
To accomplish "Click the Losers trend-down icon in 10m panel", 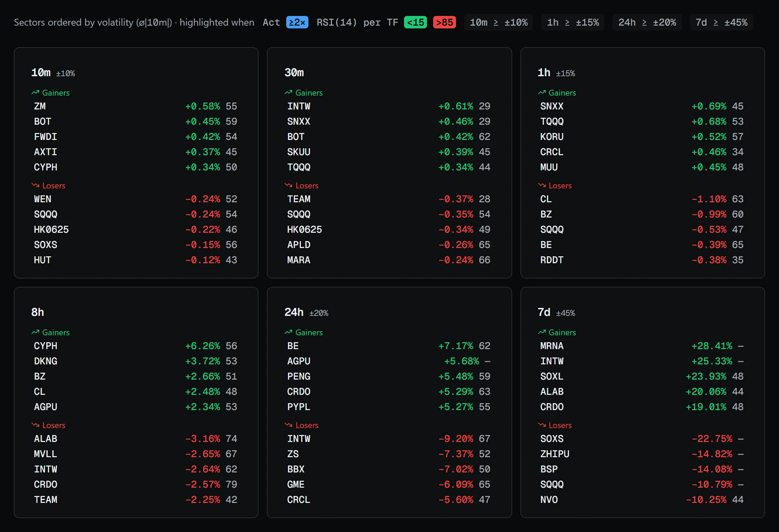I will pos(35,185).
